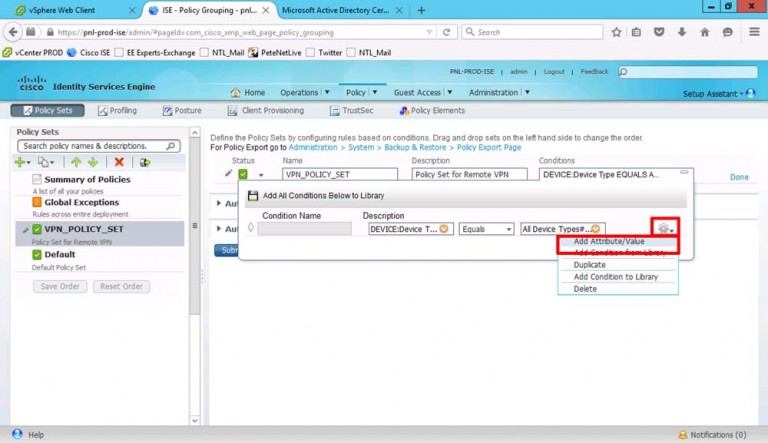Viewport: 768px width, 443px height.
Task: Open the Policy Elements tab
Action: tap(432, 110)
